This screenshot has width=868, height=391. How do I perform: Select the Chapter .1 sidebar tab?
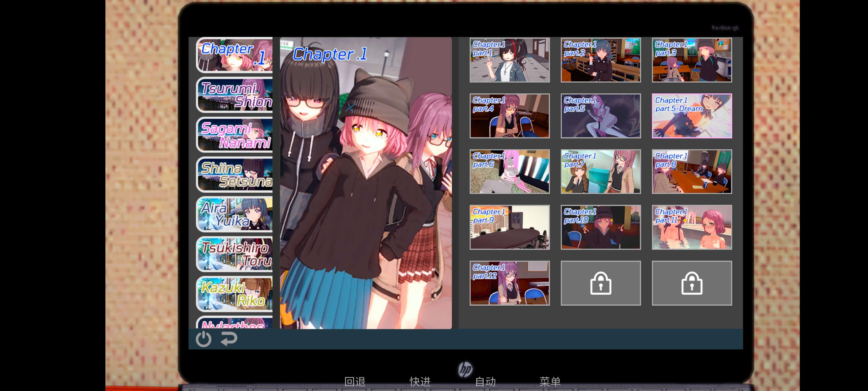[235, 55]
